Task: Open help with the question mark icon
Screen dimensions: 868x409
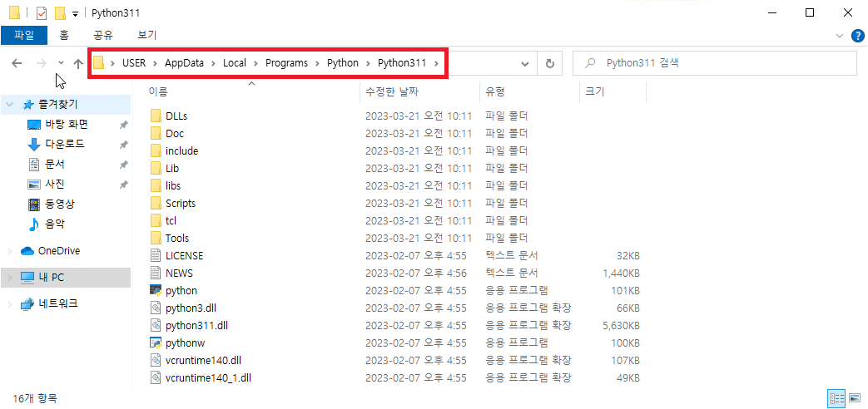Action: 856,36
